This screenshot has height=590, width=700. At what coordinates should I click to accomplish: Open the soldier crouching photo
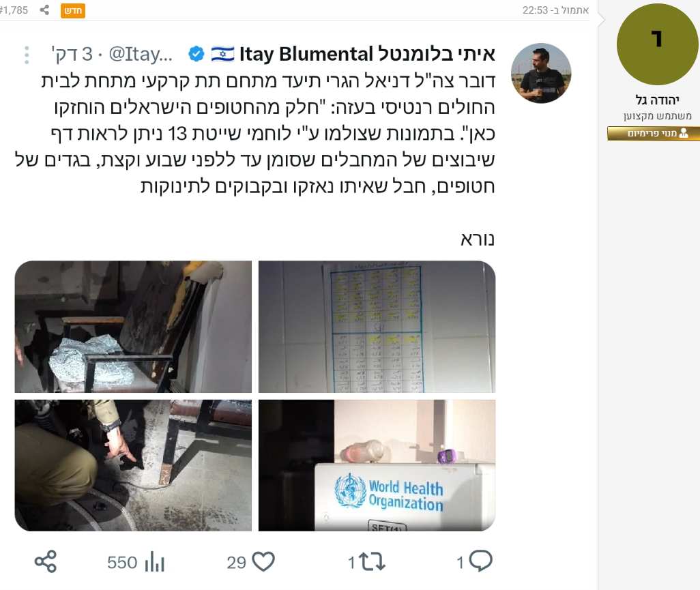coord(133,465)
